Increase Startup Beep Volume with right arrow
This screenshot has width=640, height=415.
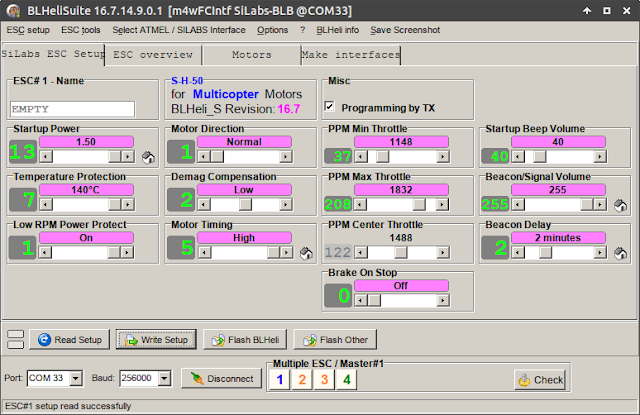click(x=600, y=157)
